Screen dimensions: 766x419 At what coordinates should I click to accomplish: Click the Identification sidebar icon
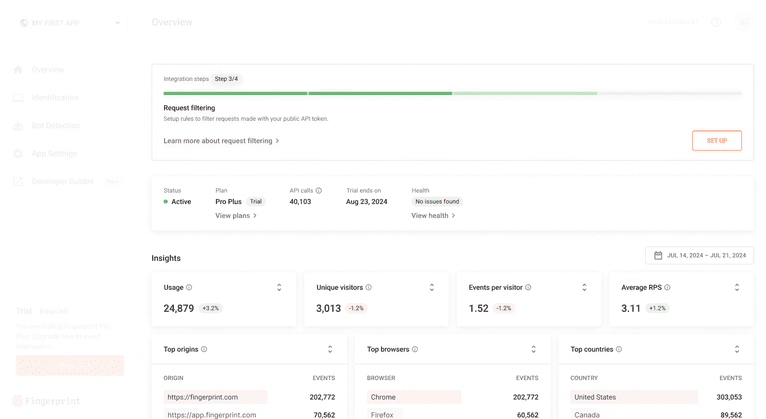click(18, 98)
